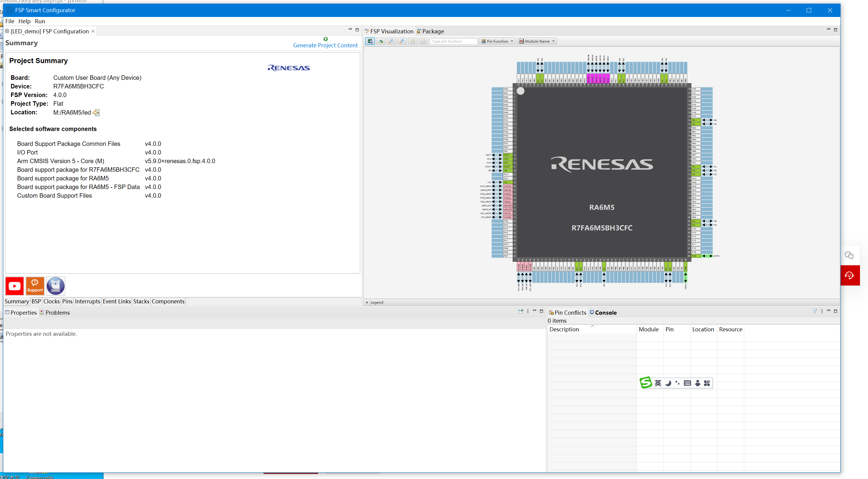Open the project location folder icon
Viewport: 868px width, 479px height.
tap(96, 113)
